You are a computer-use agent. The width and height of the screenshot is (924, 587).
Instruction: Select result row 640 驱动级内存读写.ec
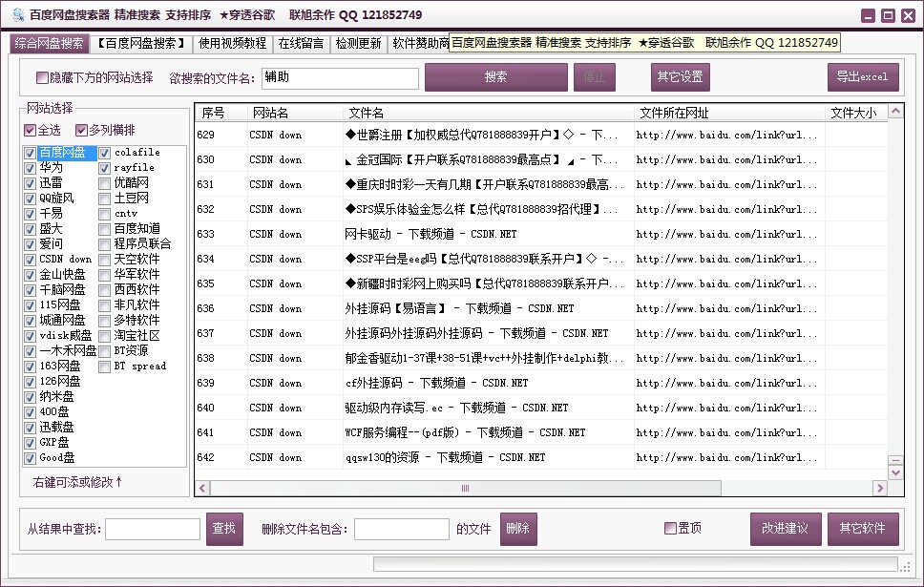click(x=541, y=408)
